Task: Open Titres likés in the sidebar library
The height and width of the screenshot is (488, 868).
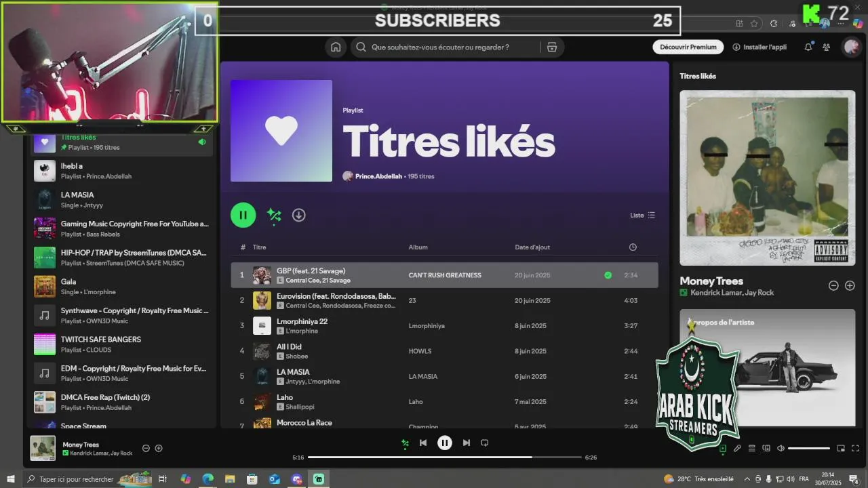Action: 122,142
